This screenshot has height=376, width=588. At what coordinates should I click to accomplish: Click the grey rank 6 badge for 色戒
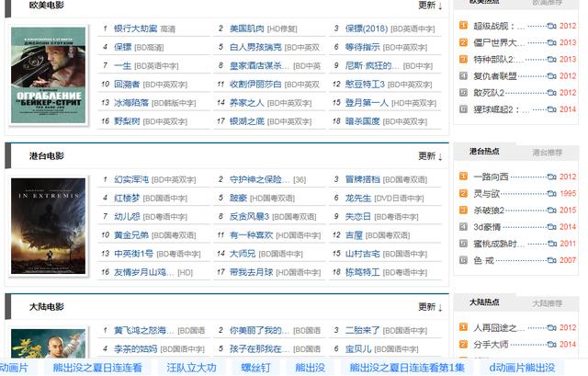coord(463,260)
